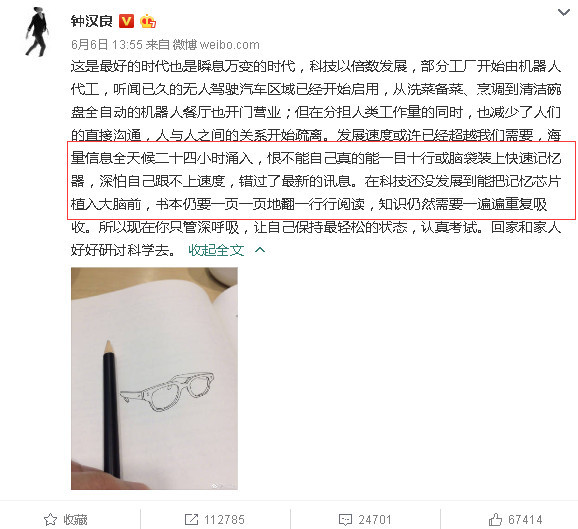Image resolution: width=578 pixels, height=529 pixels.
Task: Click the 67414 likes count
Action: [525, 520]
